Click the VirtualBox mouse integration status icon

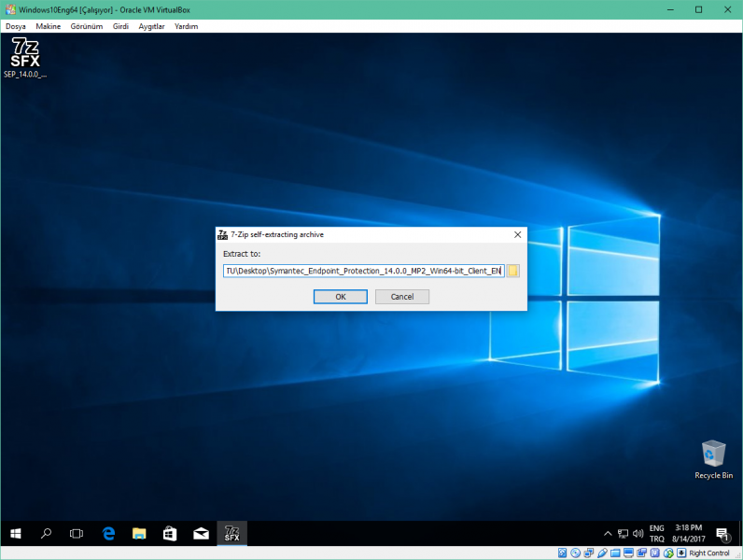pos(668,553)
